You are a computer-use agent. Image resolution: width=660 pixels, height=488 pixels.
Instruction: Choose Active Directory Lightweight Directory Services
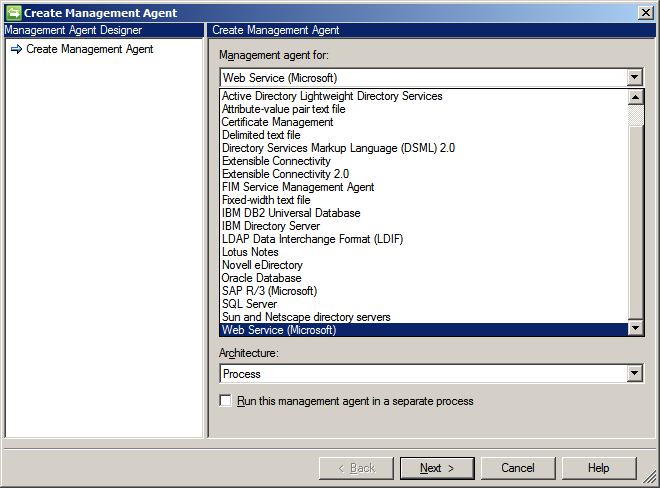coord(424,96)
